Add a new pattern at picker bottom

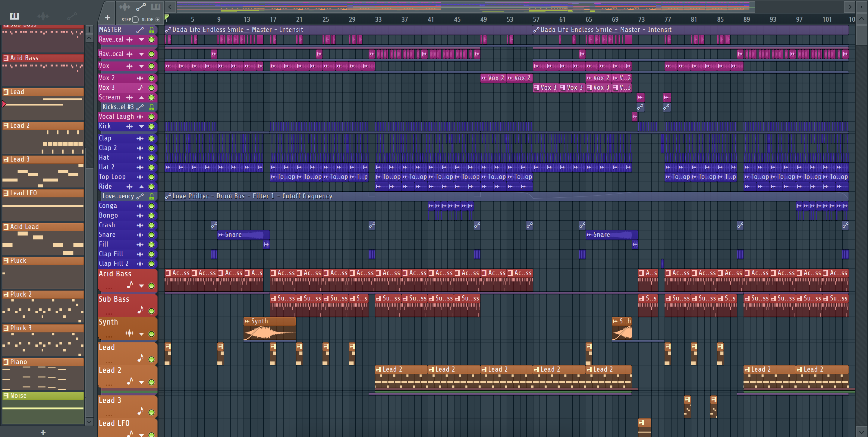click(43, 432)
